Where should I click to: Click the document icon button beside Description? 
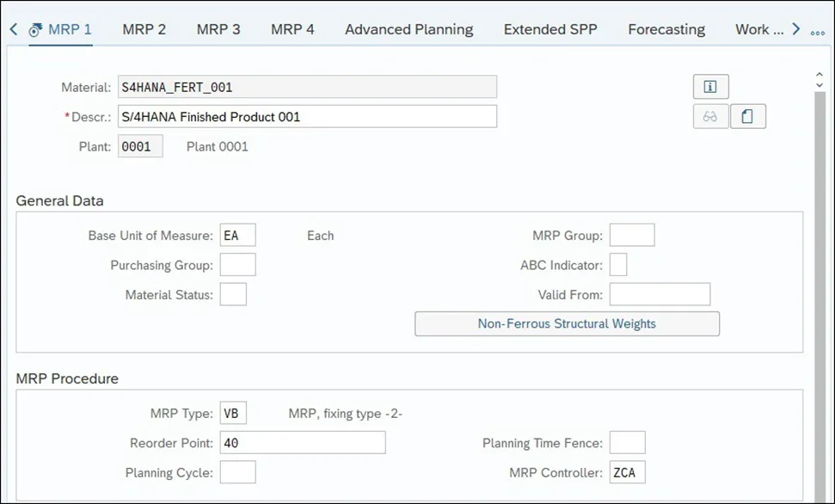[x=747, y=116]
